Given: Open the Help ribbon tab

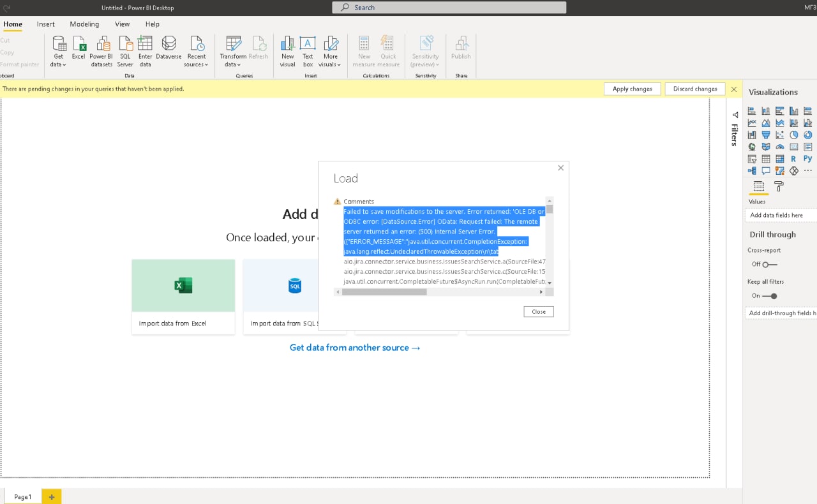Looking at the screenshot, I should pos(152,24).
